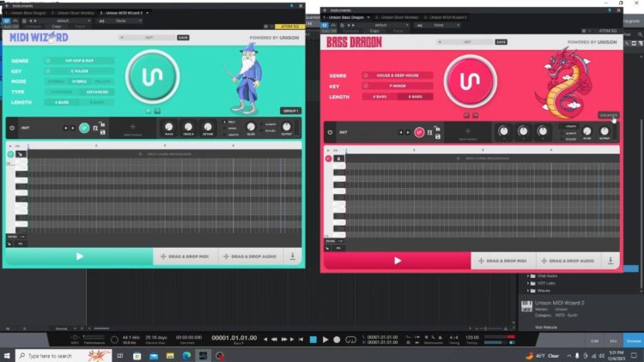Viewport: 644px width, 362px height.
Task: Click the unlock icon in Bass Dragon strip
Action: pyautogui.click(x=437, y=129)
